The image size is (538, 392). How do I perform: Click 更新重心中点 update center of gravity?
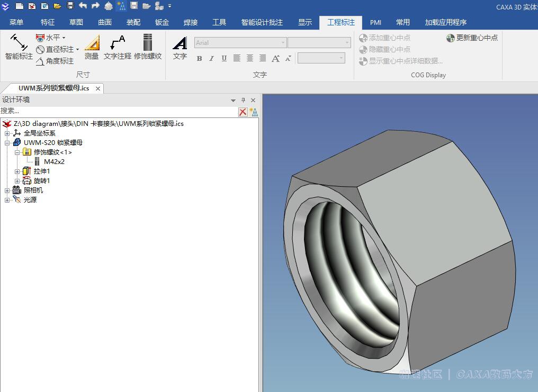(472, 38)
